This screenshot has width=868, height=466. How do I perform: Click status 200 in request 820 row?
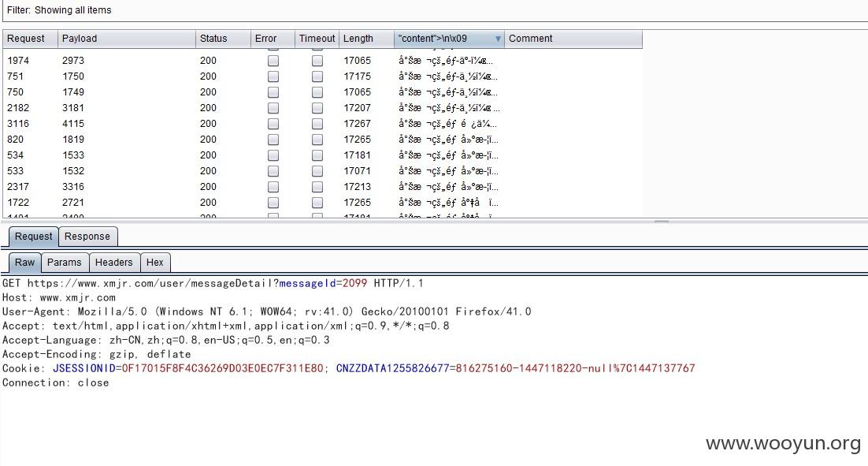click(208, 140)
